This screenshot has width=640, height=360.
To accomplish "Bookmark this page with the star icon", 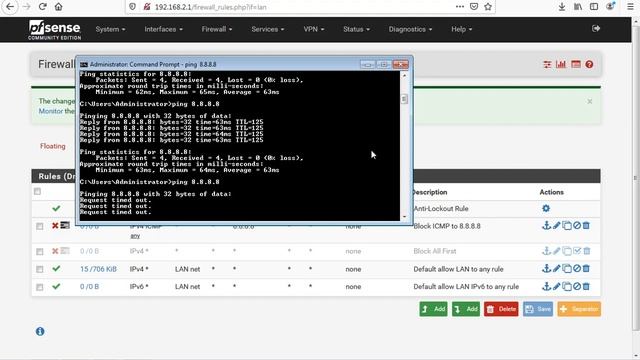I will pyautogui.click(x=488, y=7).
